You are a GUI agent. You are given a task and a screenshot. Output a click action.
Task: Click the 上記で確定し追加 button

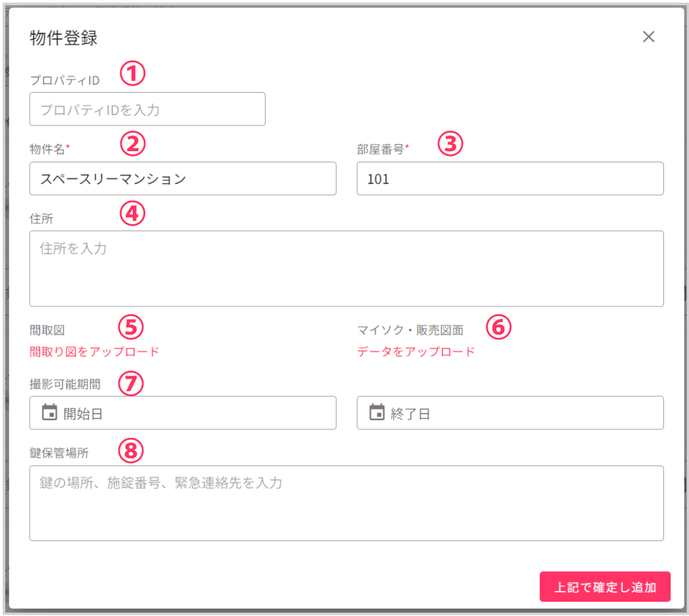(x=605, y=586)
